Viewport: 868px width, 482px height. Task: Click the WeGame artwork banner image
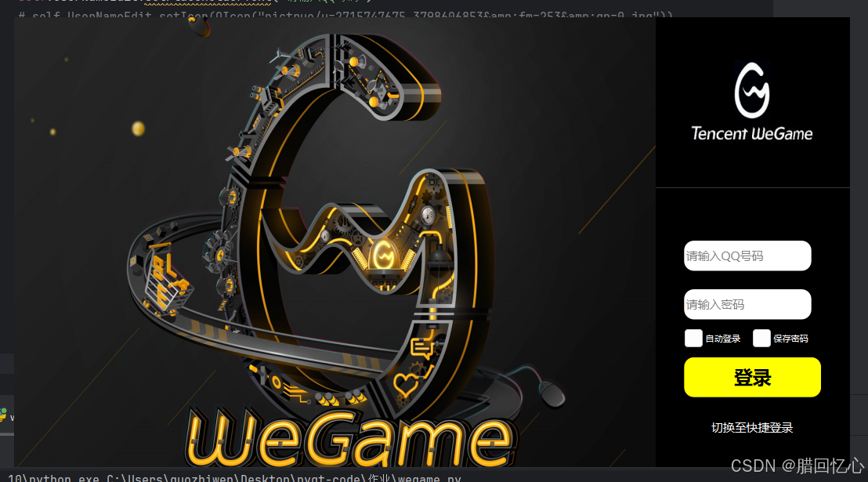pyautogui.click(x=335, y=242)
